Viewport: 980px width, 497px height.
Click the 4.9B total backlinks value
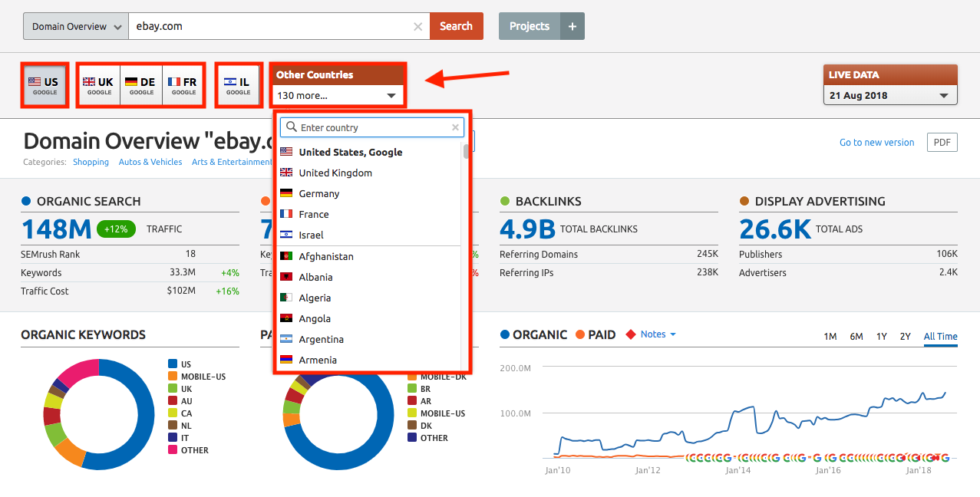pos(527,229)
